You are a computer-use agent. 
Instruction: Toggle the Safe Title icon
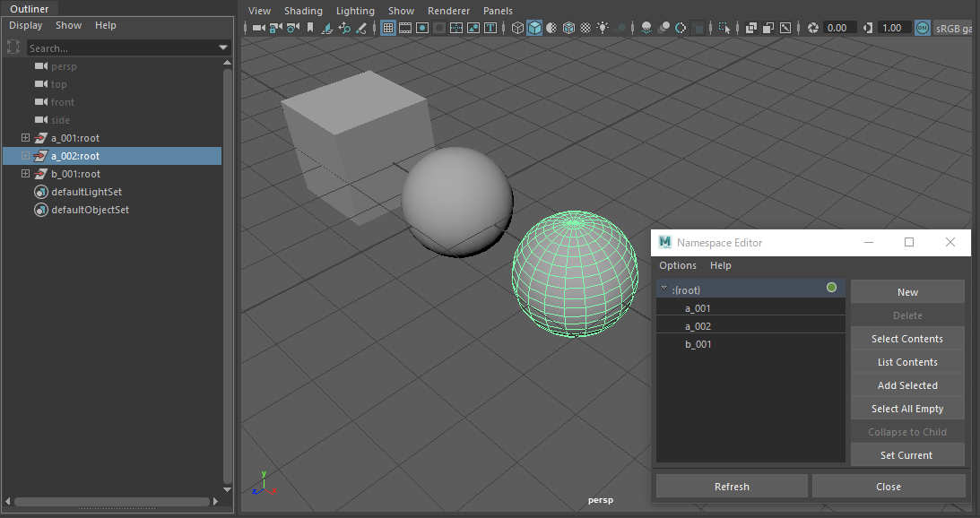pyautogui.click(x=490, y=28)
